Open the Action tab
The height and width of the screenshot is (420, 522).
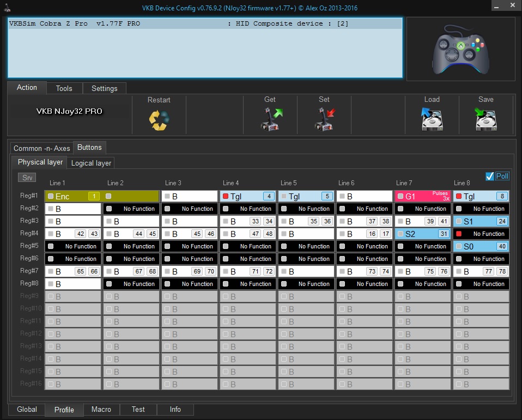pos(27,88)
